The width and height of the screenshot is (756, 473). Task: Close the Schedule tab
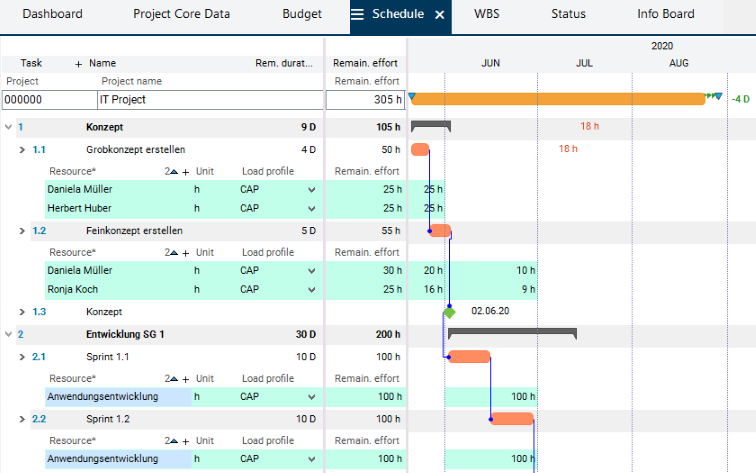pyautogui.click(x=439, y=15)
